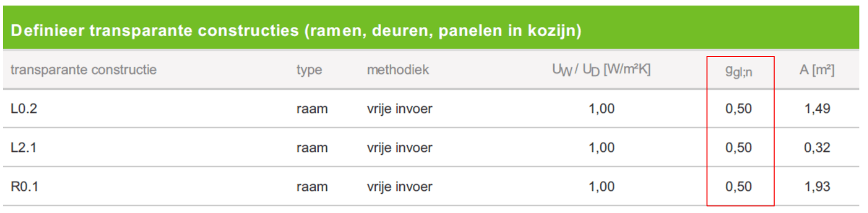
Task: Click 'raam' type in R0.1 row
Action: [x=312, y=186]
